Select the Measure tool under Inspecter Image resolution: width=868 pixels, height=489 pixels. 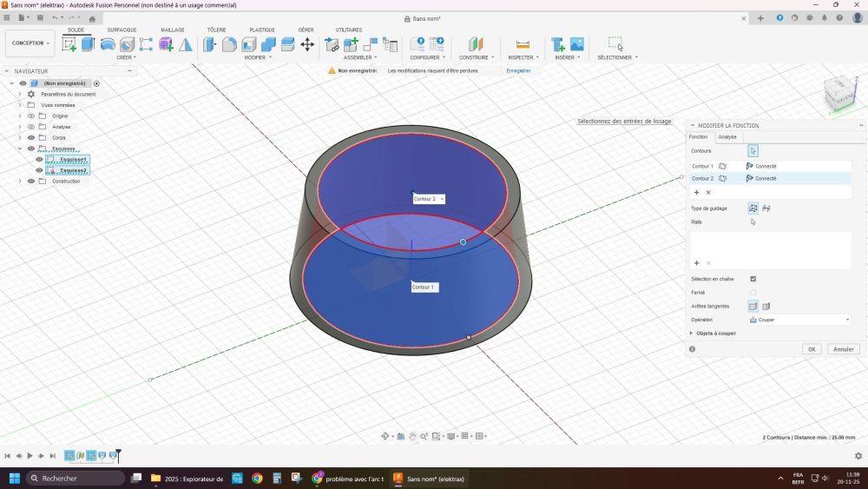[x=523, y=44]
